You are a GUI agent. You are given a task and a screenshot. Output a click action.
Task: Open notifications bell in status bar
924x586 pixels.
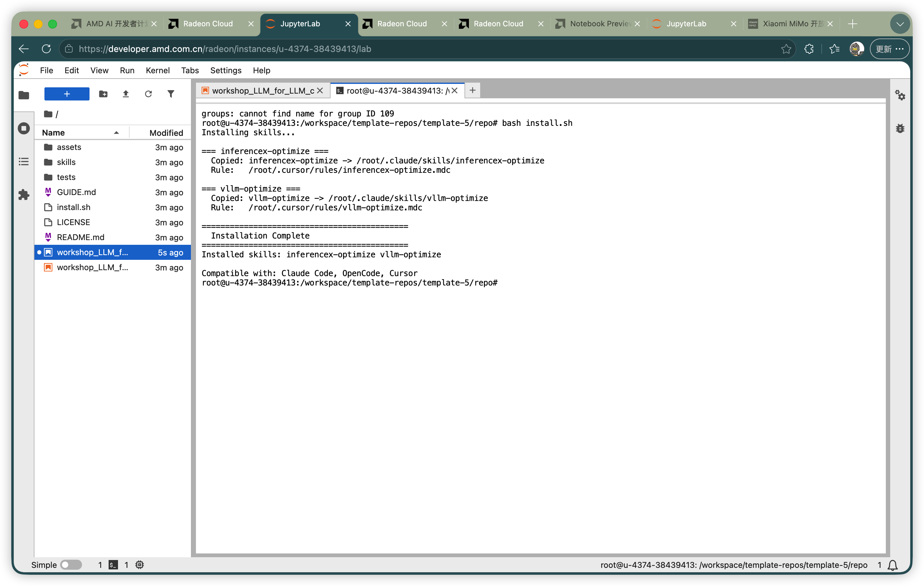pos(893,565)
